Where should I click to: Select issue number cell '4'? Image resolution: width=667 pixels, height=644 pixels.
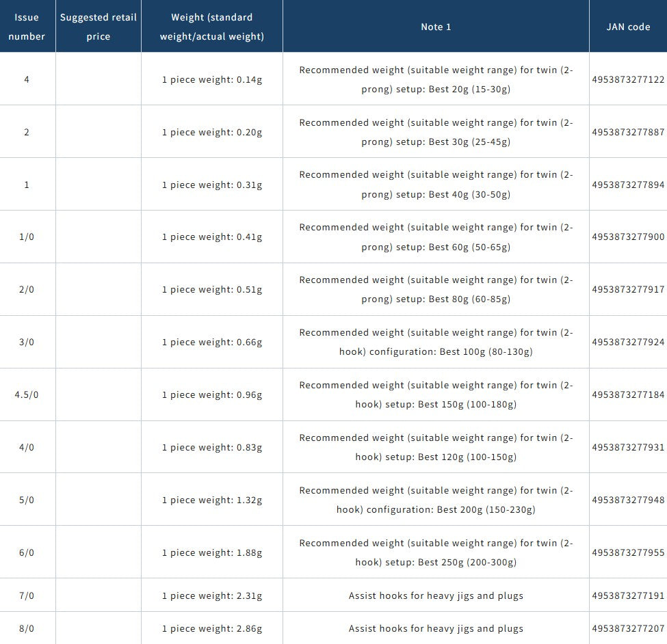pos(27,79)
